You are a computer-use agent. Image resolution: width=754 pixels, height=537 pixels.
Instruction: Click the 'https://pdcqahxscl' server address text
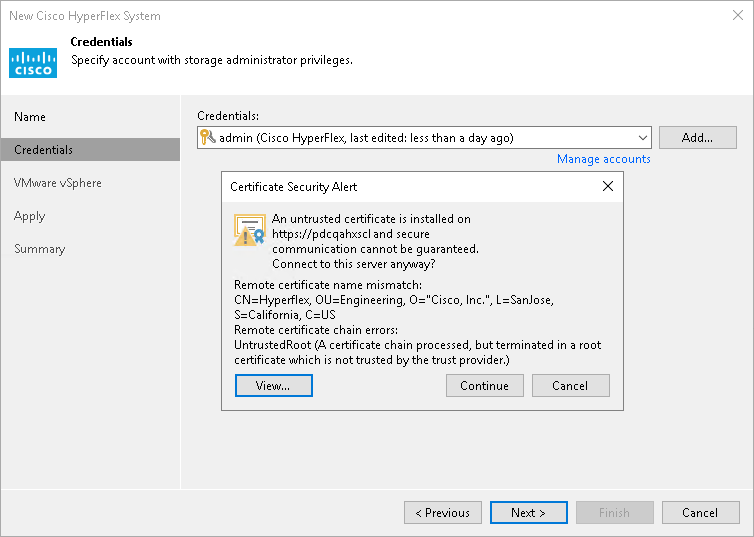pos(321,234)
